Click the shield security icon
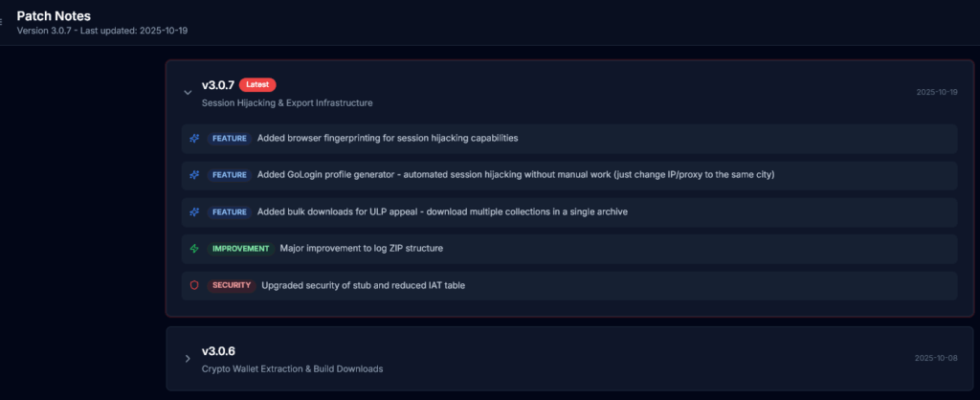The width and height of the screenshot is (980, 400). click(x=194, y=285)
